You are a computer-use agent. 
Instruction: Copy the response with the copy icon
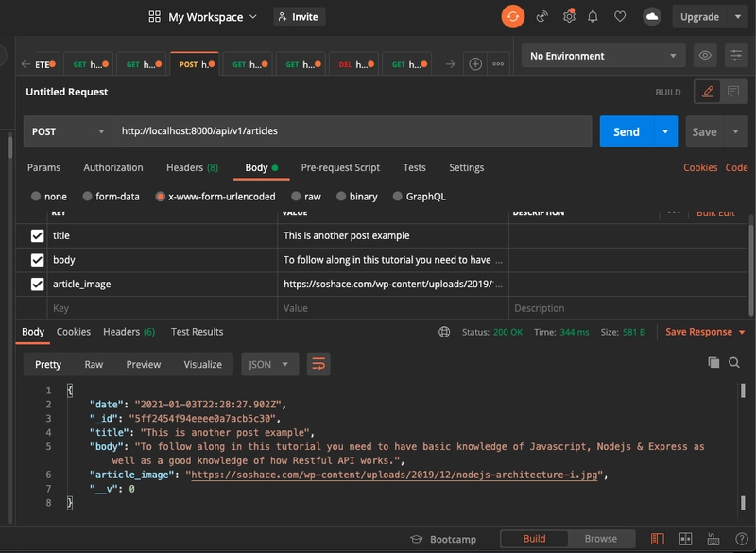tap(713, 362)
